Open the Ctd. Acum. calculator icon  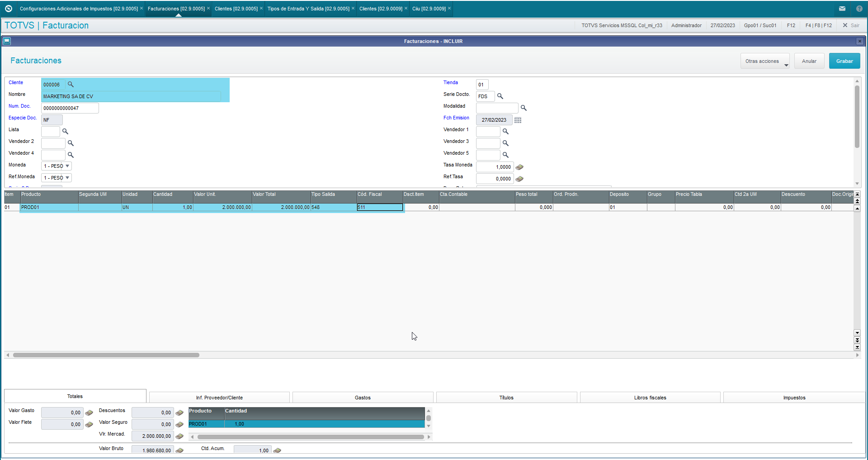pos(277,451)
